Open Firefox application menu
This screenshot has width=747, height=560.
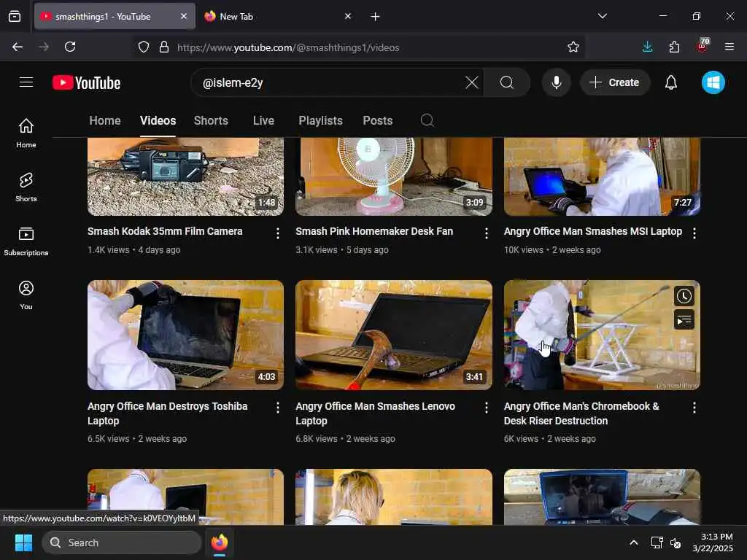point(729,47)
